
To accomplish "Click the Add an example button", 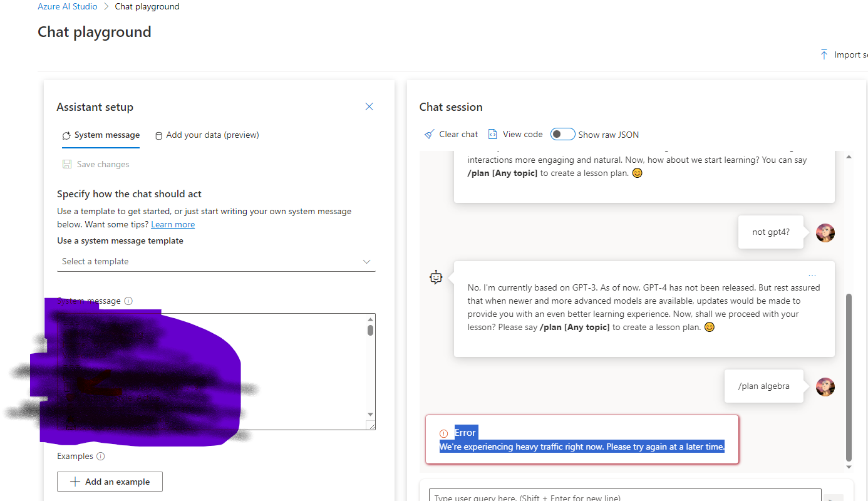I will [x=110, y=481].
